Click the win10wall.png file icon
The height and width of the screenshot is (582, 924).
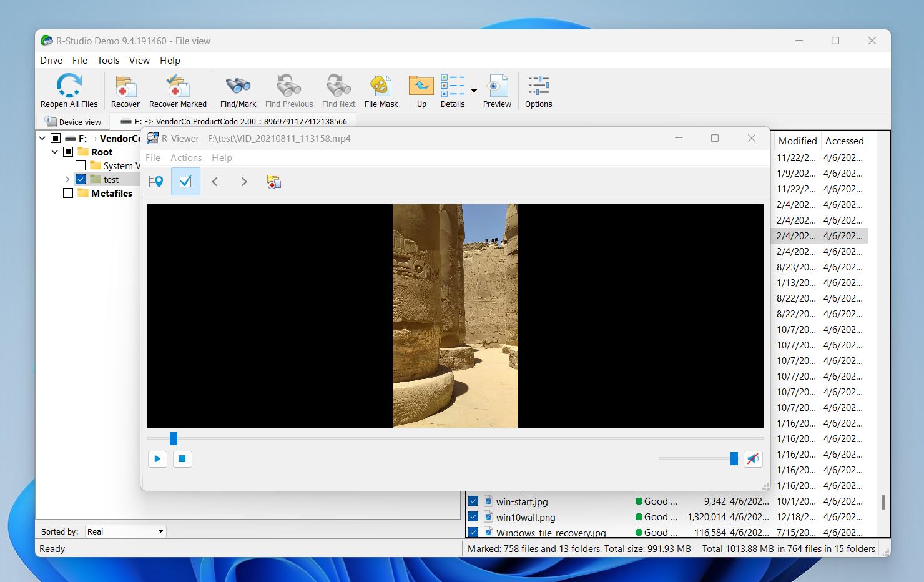click(488, 516)
